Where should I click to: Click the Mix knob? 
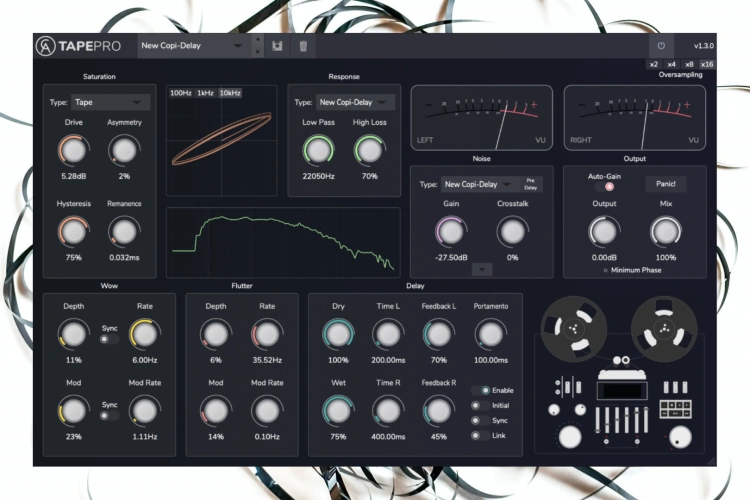click(666, 231)
